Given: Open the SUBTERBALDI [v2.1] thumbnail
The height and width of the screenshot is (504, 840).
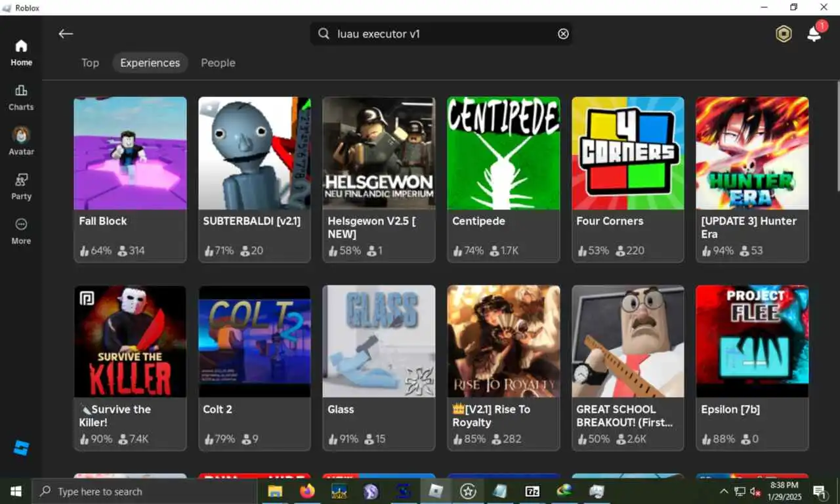Looking at the screenshot, I should point(255,153).
